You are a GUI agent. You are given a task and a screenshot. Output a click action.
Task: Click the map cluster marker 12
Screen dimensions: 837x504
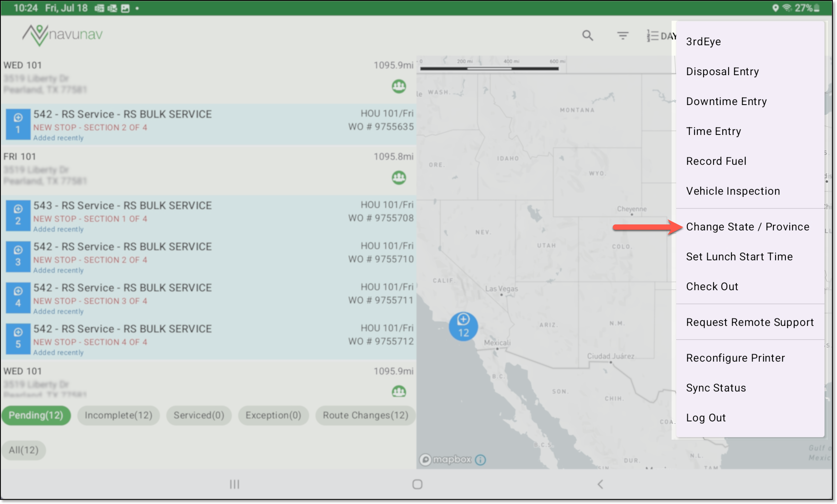pyautogui.click(x=463, y=326)
